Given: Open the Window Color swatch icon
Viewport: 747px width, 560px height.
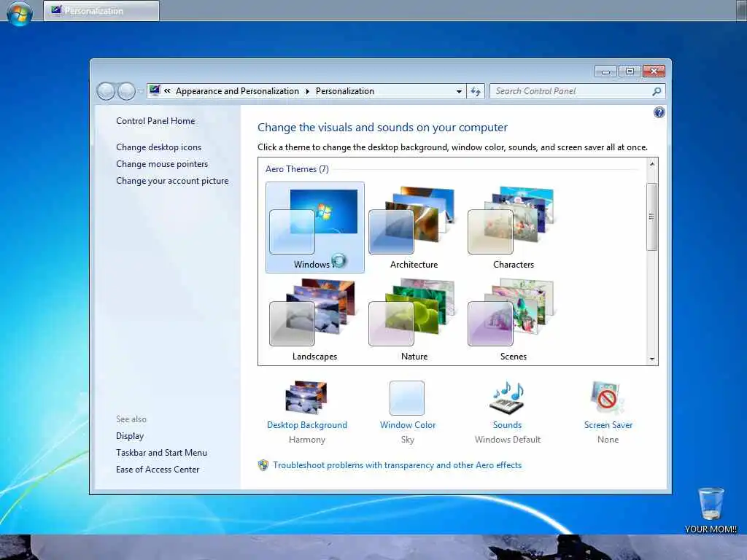Looking at the screenshot, I should pos(407,397).
